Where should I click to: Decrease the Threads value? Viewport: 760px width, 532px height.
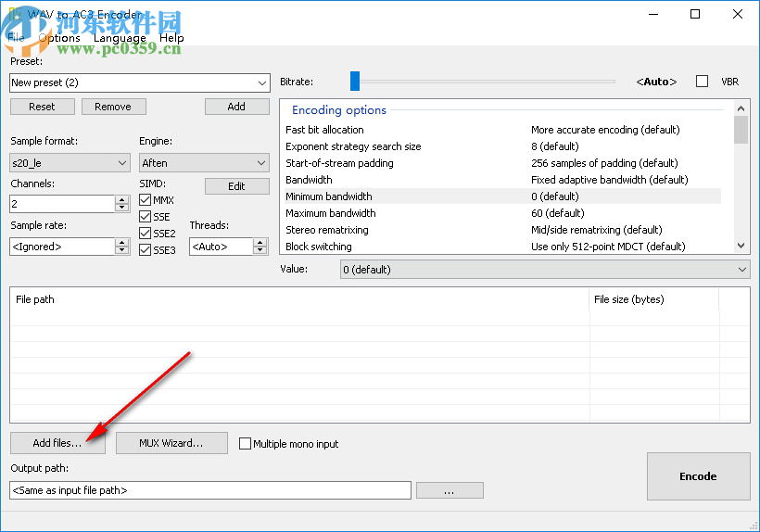(x=260, y=250)
